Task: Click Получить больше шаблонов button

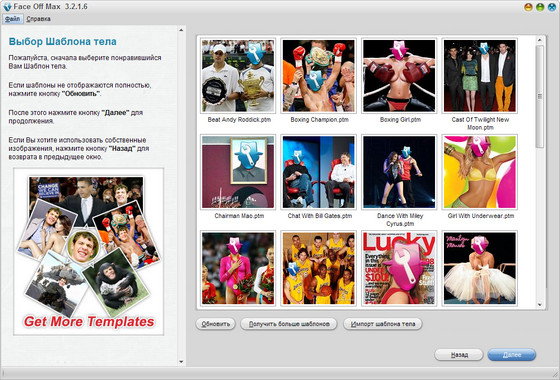Action: [289, 324]
